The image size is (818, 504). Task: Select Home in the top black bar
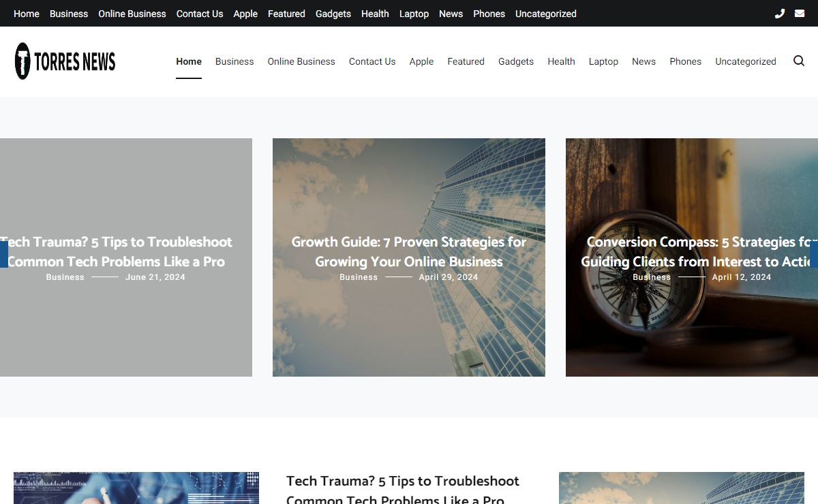pyautogui.click(x=27, y=14)
